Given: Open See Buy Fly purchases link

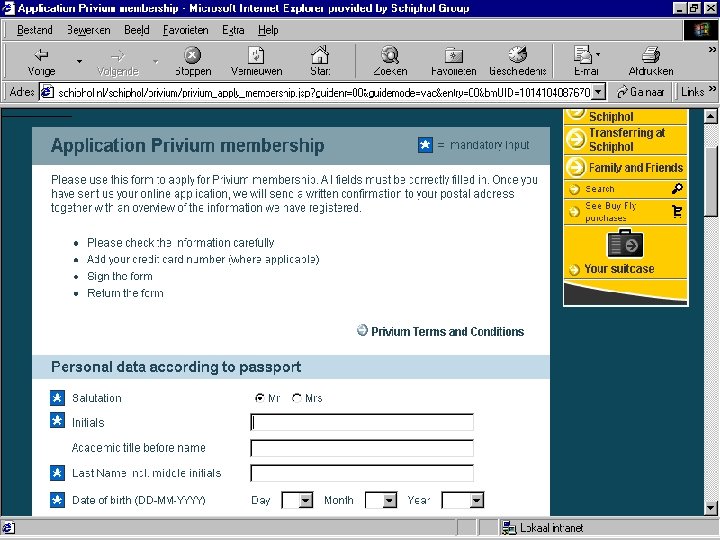Looking at the screenshot, I should pos(611,212).
